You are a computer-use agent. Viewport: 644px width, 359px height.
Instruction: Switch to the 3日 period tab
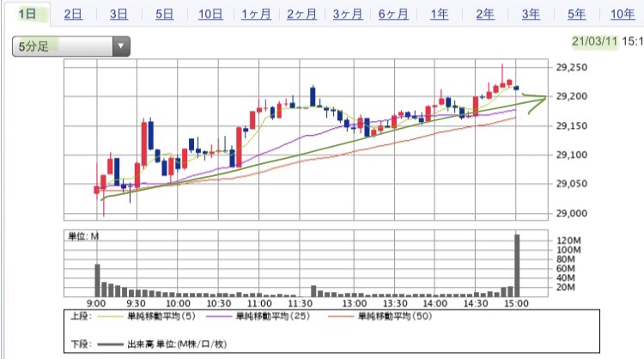pyautogui.click(x=118, y=15)
